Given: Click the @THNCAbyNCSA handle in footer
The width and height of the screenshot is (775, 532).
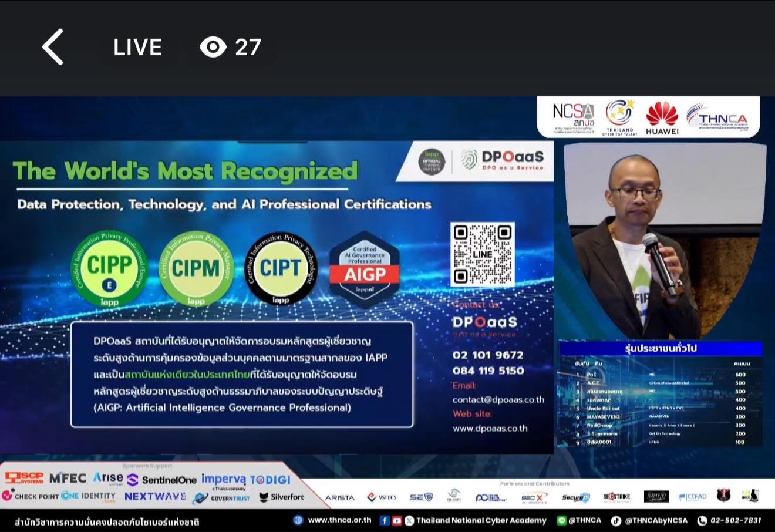Looking at the screenshot, I should (656, 520).
